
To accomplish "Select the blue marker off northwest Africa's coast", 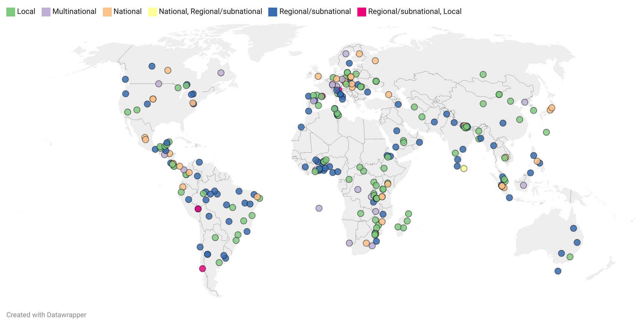I will click(301, 127).
